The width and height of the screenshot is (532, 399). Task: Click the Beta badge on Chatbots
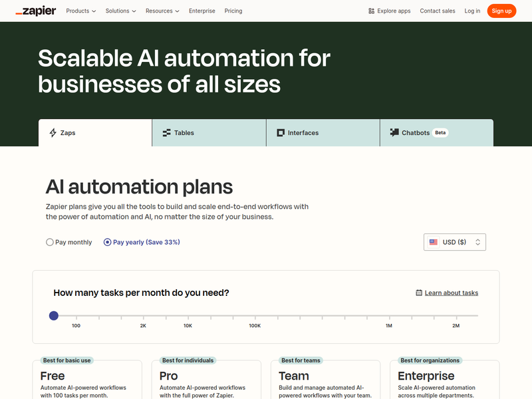pos(440,132)
